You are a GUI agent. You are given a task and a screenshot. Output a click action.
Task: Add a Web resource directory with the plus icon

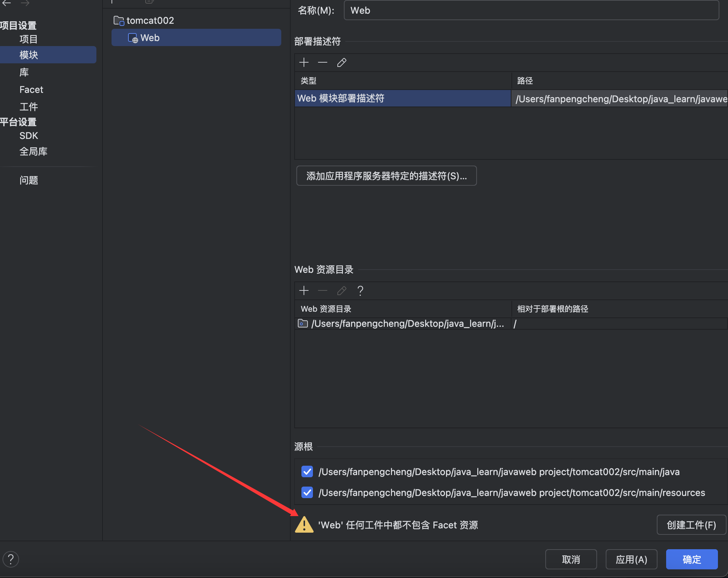(304, 290)
